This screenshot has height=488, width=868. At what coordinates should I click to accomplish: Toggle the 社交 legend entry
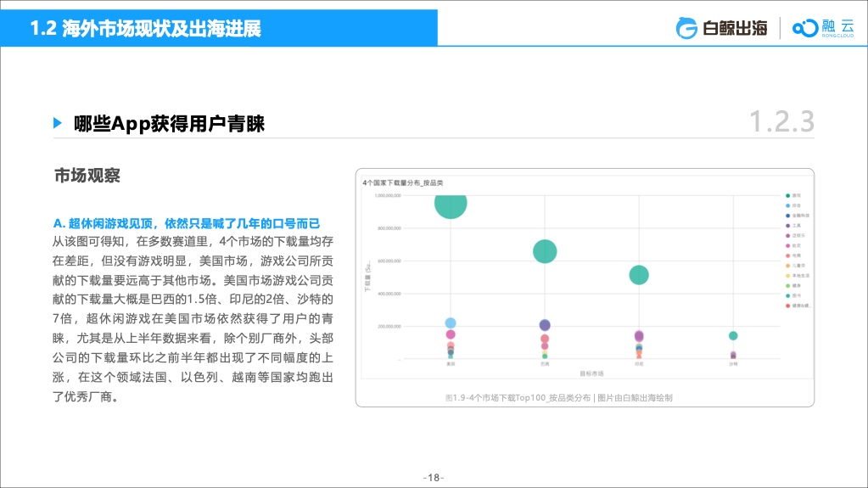(x=793, y=245)
